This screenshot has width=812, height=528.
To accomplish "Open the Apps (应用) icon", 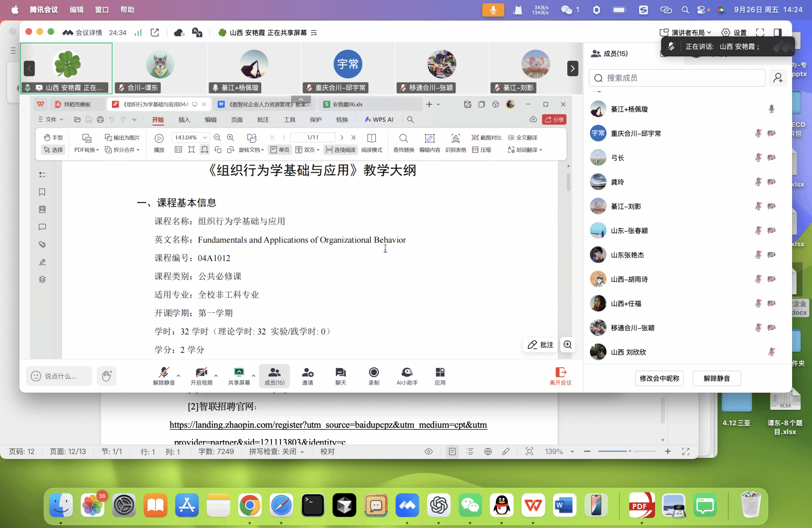I will click(440, 372).
